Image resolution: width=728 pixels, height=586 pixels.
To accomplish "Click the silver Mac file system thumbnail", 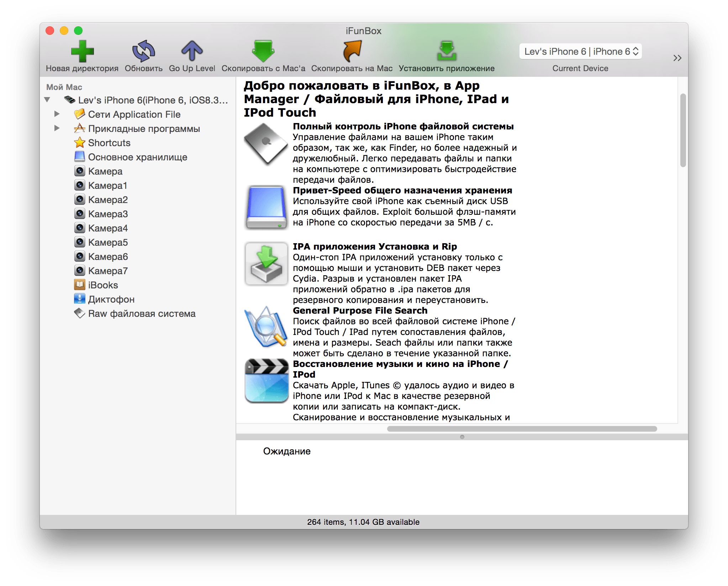I will coord(266,144).
